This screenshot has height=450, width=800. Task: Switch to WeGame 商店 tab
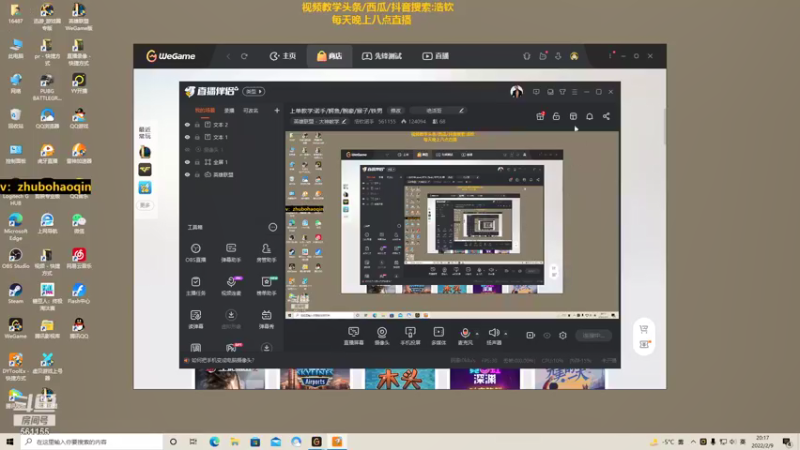[x=330, y=56]
